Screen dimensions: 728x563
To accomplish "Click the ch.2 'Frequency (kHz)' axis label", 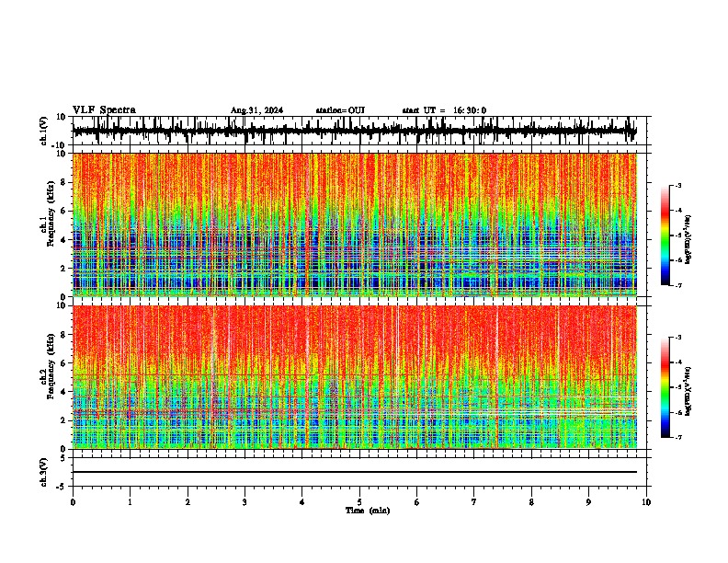I will [51, 366].
